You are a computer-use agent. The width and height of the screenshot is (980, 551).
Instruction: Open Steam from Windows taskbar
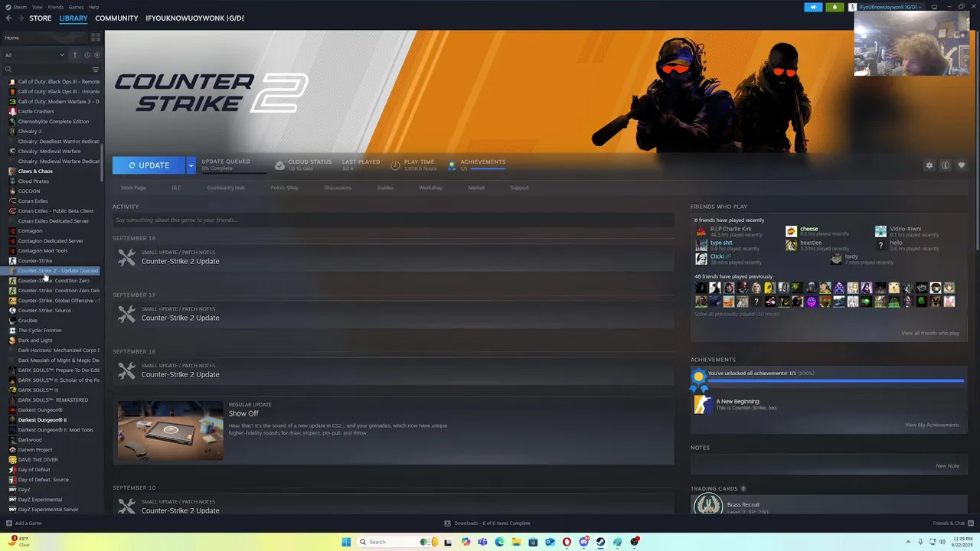click(600, 542)
